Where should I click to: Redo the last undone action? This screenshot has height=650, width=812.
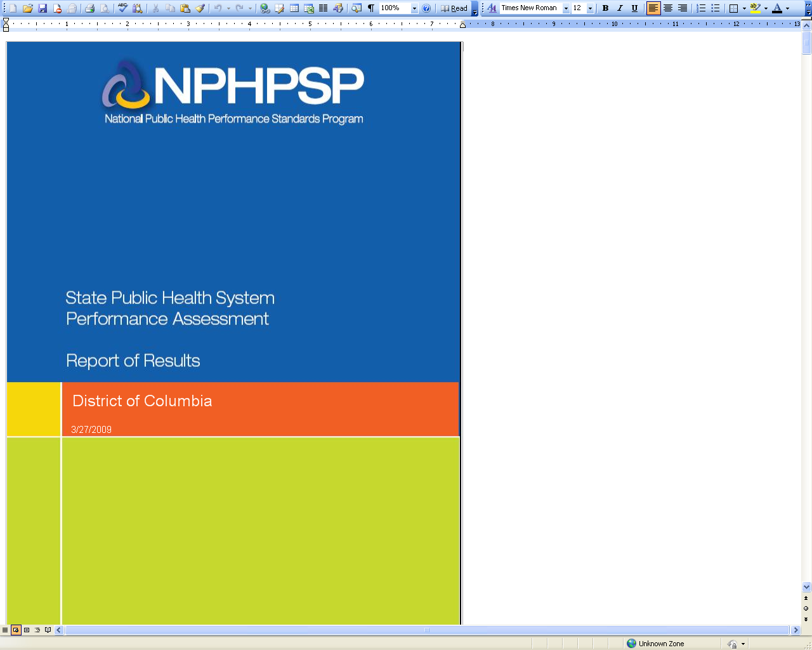[239, 8]
